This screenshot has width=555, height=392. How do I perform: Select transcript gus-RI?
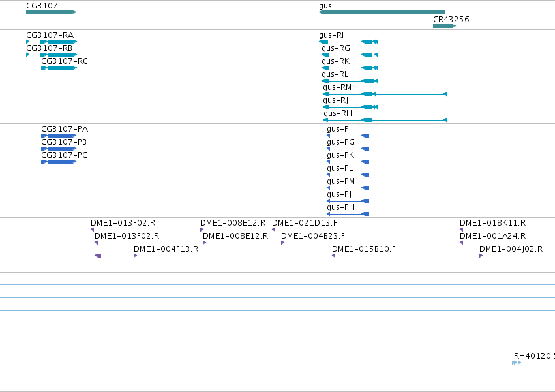click(348, 42)
